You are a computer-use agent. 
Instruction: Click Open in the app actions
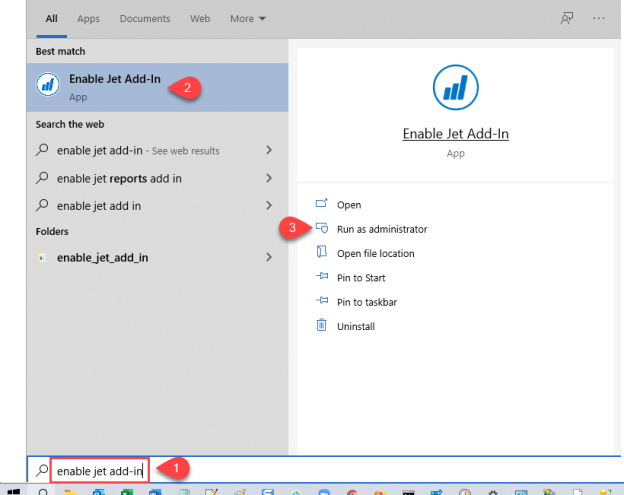(349, 205)
